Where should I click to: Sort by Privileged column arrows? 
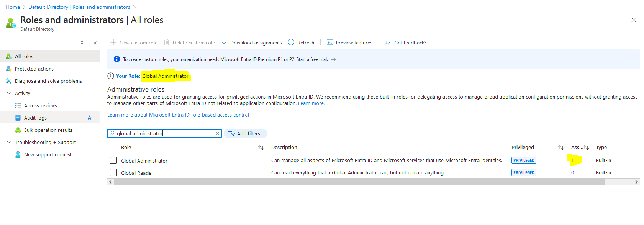tap(561, 148)
